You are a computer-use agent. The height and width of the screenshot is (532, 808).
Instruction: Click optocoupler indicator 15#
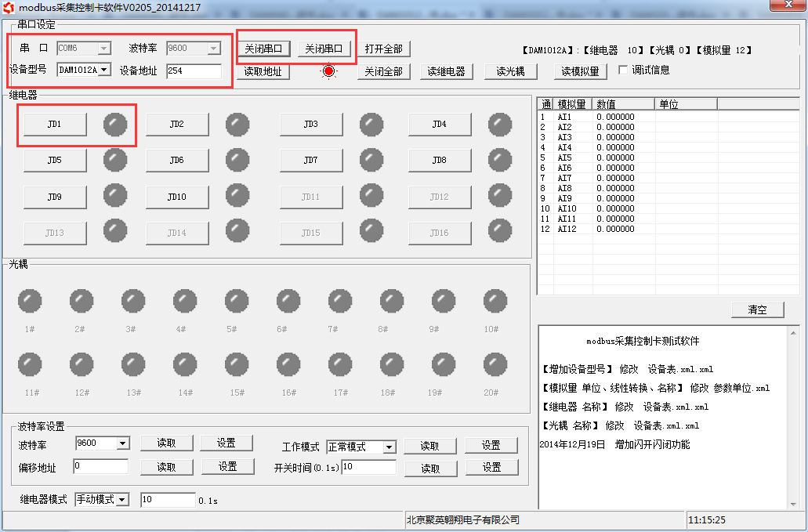[x=237, y=364]
